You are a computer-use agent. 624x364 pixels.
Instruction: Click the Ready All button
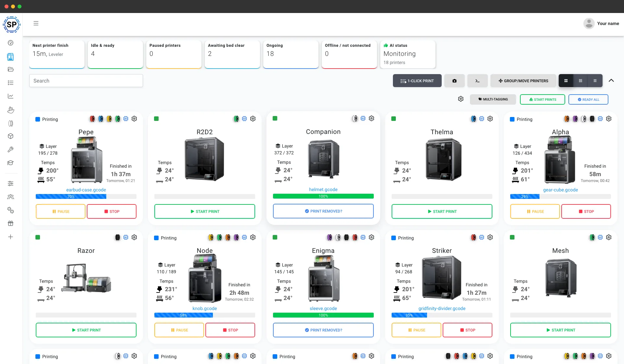588,99
